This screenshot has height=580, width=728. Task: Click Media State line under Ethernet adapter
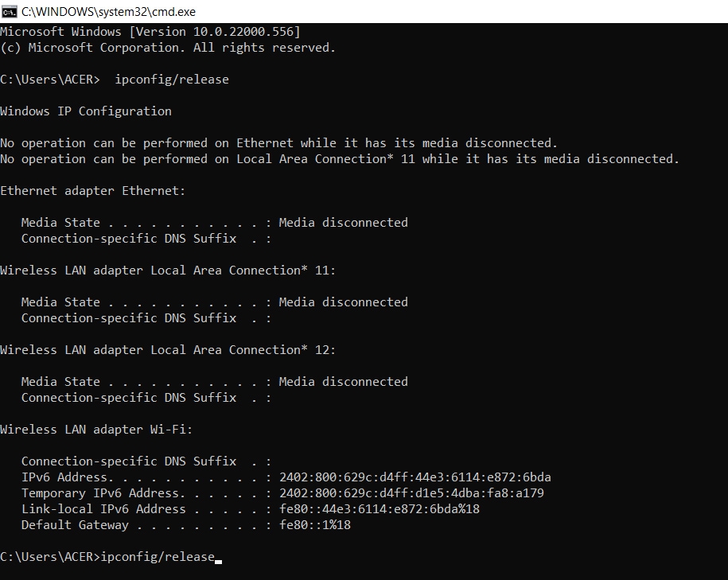[214, 223]
